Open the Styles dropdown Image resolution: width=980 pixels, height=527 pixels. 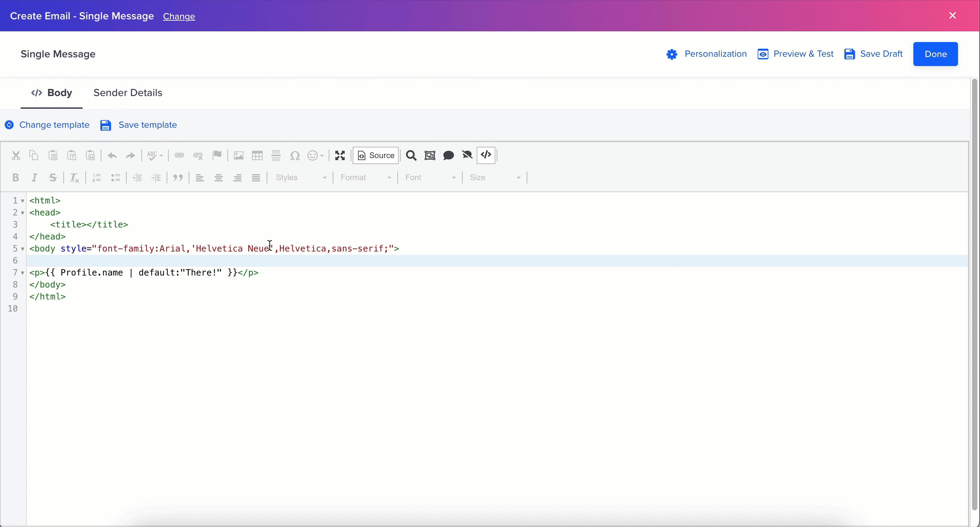(301, 177)
